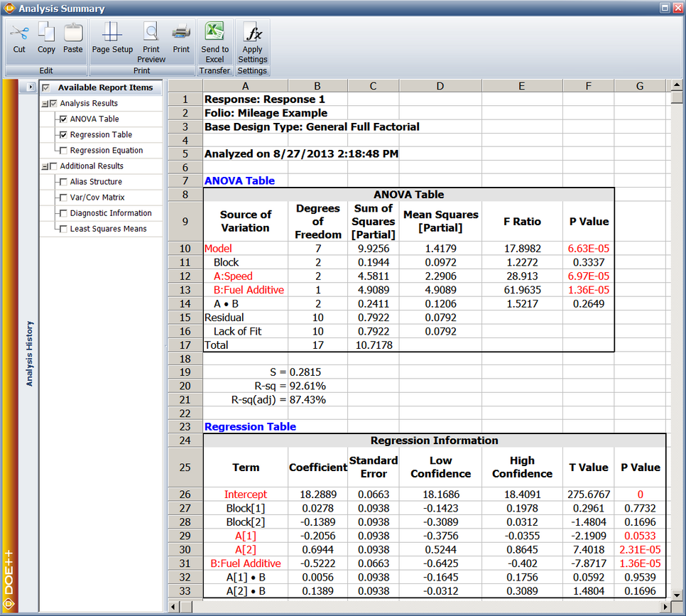Select column B header
Viewport: 686px width, 616px height.
[317, 86]
